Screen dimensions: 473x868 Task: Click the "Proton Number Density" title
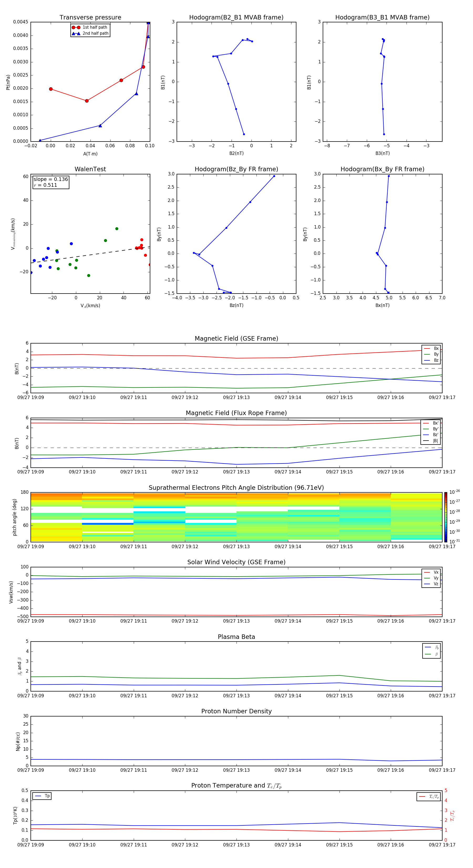236,711
